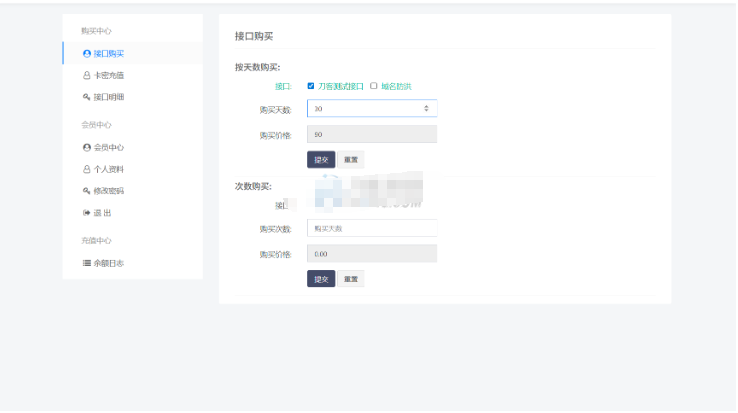Submit the 按天数购买 form with 提交
The image size is (738, 413).
(x=321, y=160)
